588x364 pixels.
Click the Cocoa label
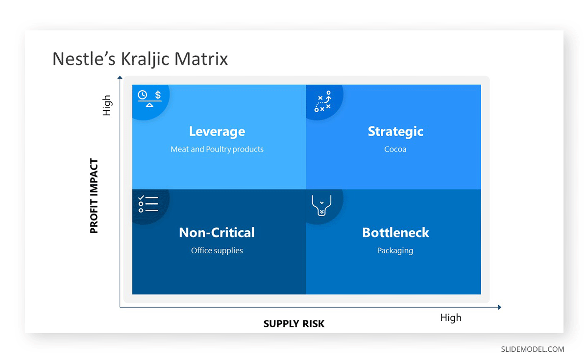[x=395, y=149]
